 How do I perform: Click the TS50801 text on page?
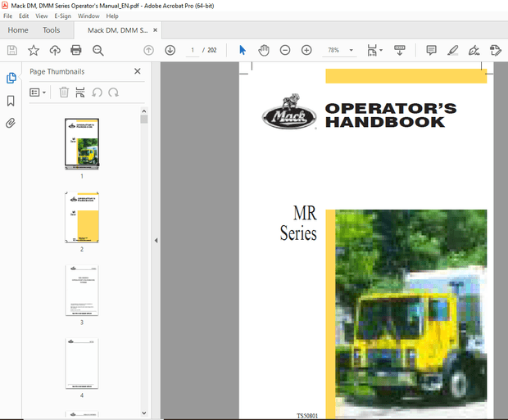pyautogui.click(x=307, y=416)
